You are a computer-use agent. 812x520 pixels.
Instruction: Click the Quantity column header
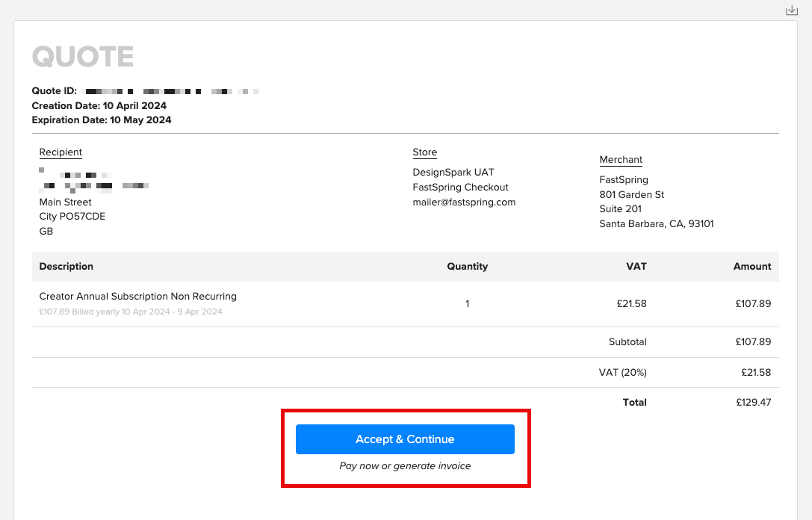click(x=467, y=267)
